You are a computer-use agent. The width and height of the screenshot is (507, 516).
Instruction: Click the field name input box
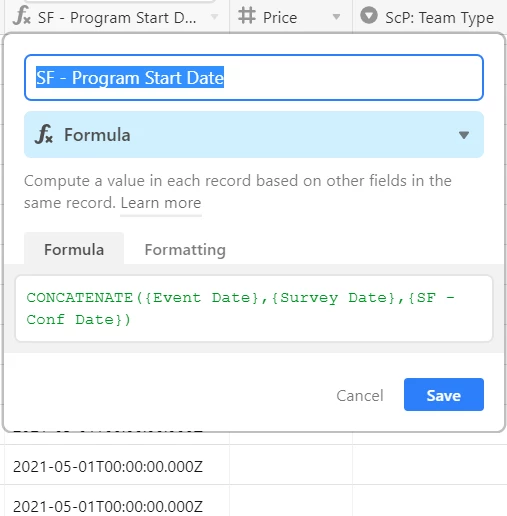pyautogui.click(x=254, y=77)
